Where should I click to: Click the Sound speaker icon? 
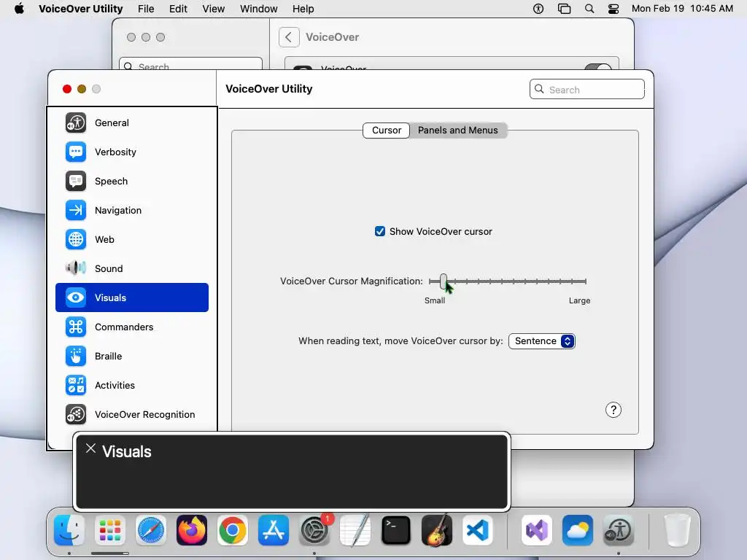pyautogui.click(x=76, y=268)
